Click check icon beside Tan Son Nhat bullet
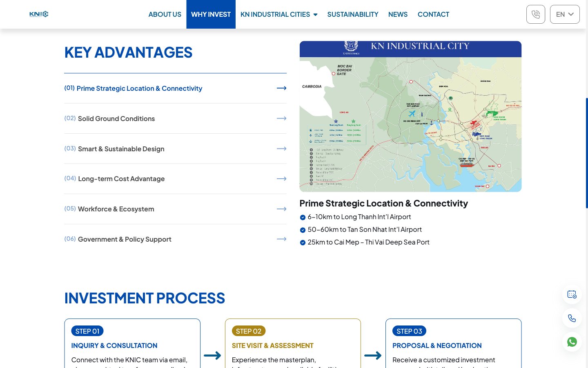588x368 pixels. point(303,230)
